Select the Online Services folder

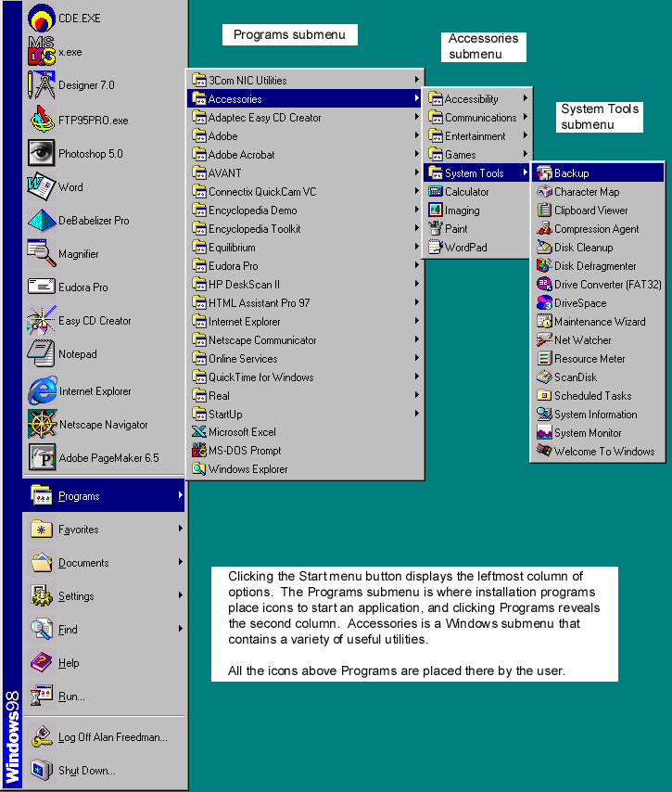point(306,358)
